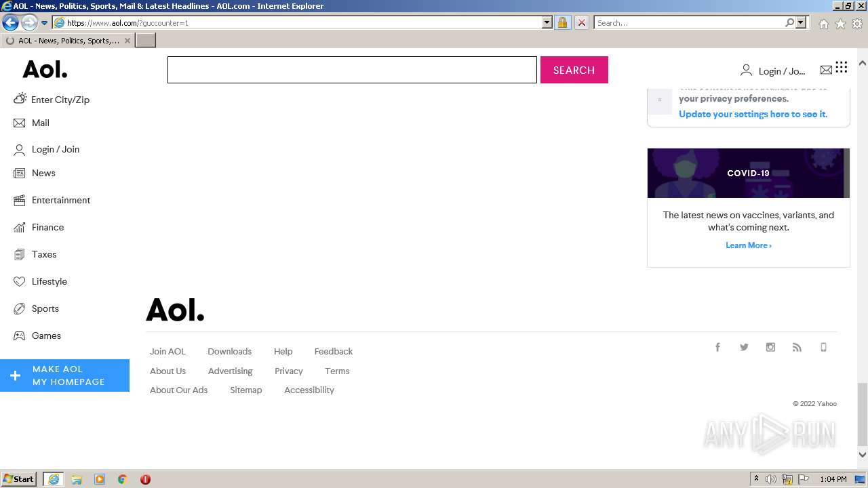The image size is (868, 488).
Task: Open the RSS feed icon in footer
Action: pyautogui.click(x=797, y=347)
